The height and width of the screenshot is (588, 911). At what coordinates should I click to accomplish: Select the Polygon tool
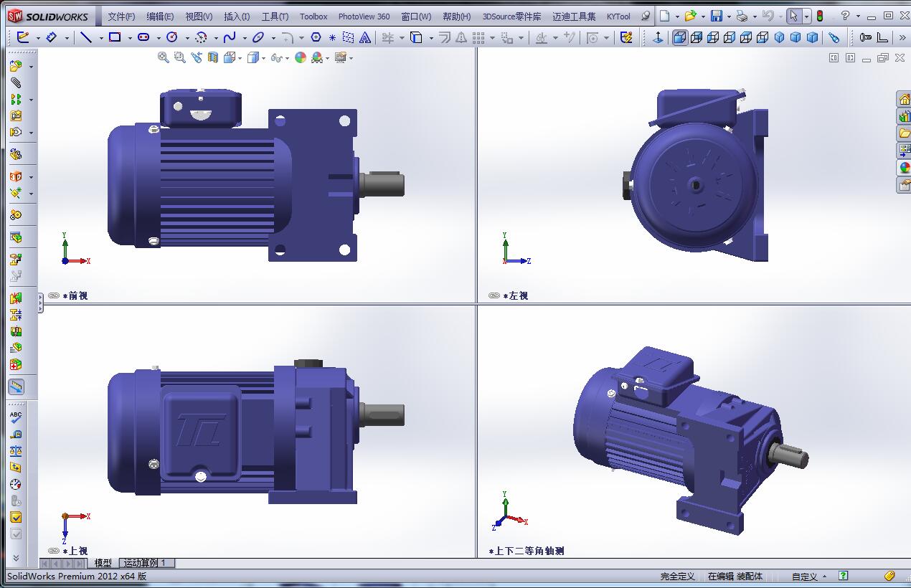[316, 37]
